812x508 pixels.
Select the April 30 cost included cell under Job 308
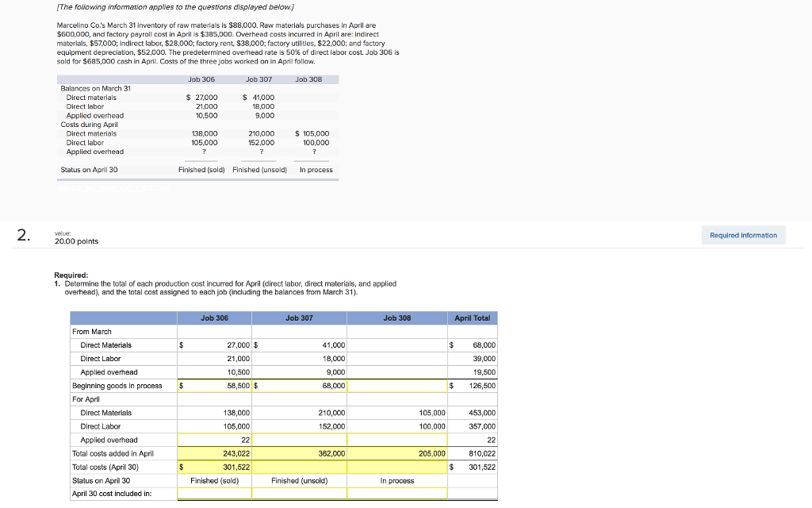[396, 494]
